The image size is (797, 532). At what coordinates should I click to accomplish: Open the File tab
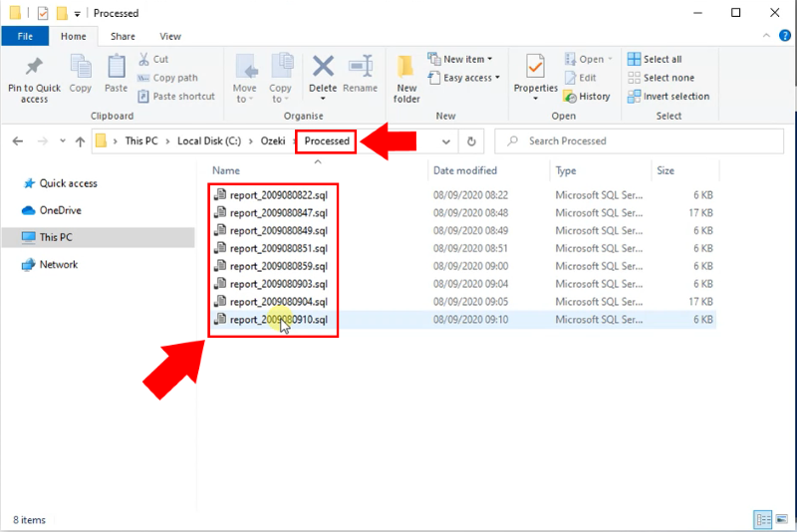[25, 36]
